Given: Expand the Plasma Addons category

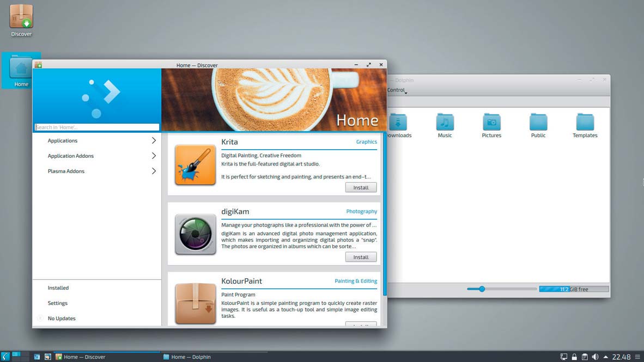Looking at the screenshot, I should tap(97, 171).
